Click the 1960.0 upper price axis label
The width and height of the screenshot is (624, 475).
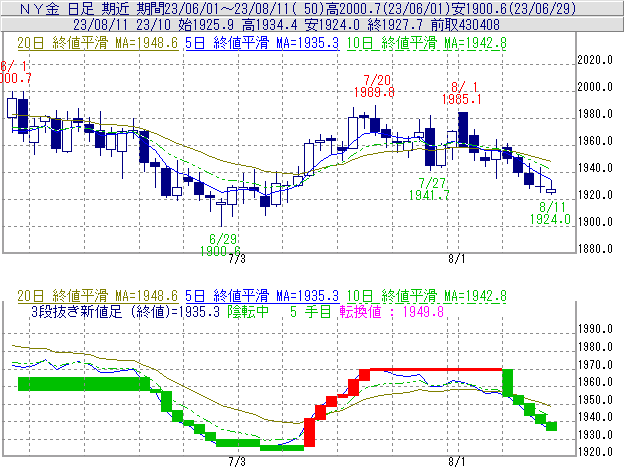coord(595,141)
